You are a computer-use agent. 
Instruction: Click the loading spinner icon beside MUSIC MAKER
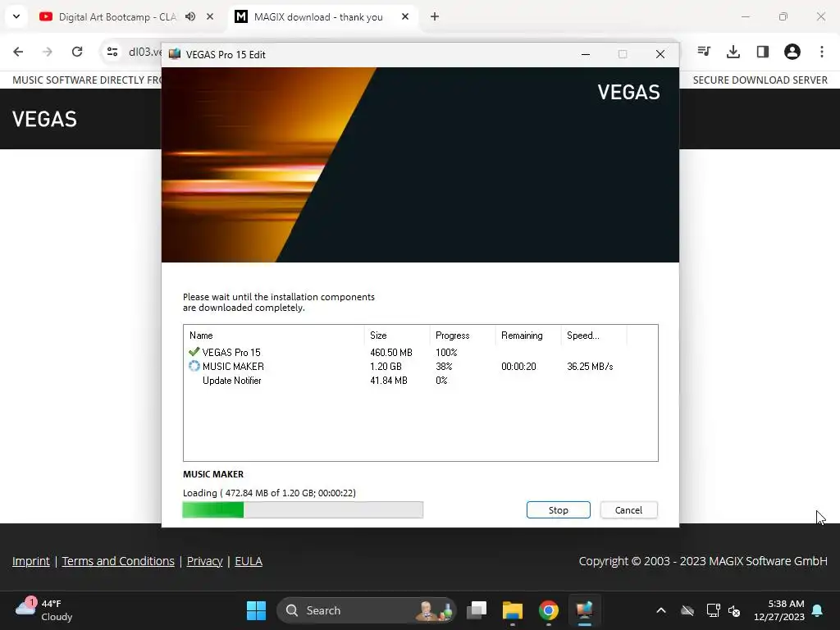(194, 367)
